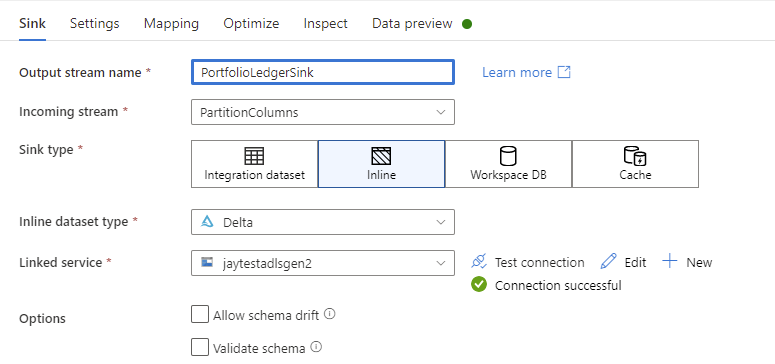Pick the Workspace DB cylinder icon
775x364 pixels.
508,156
